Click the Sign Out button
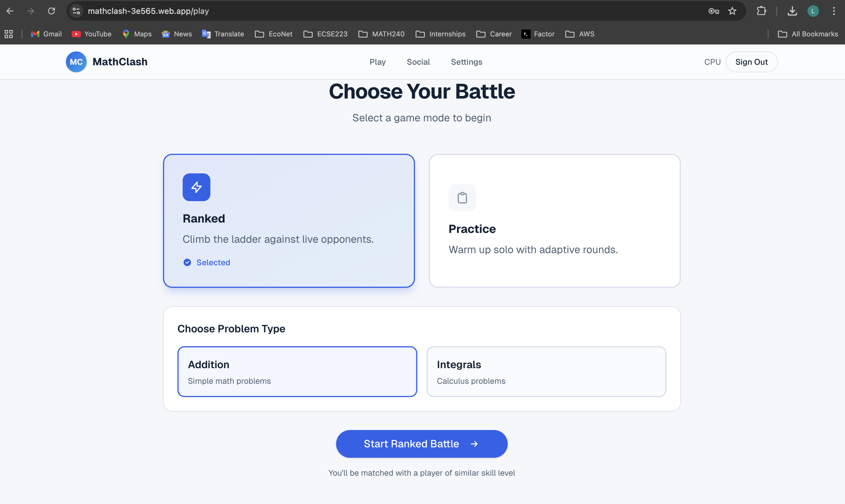This screenshot has height=504, width=845. point(751,62)
